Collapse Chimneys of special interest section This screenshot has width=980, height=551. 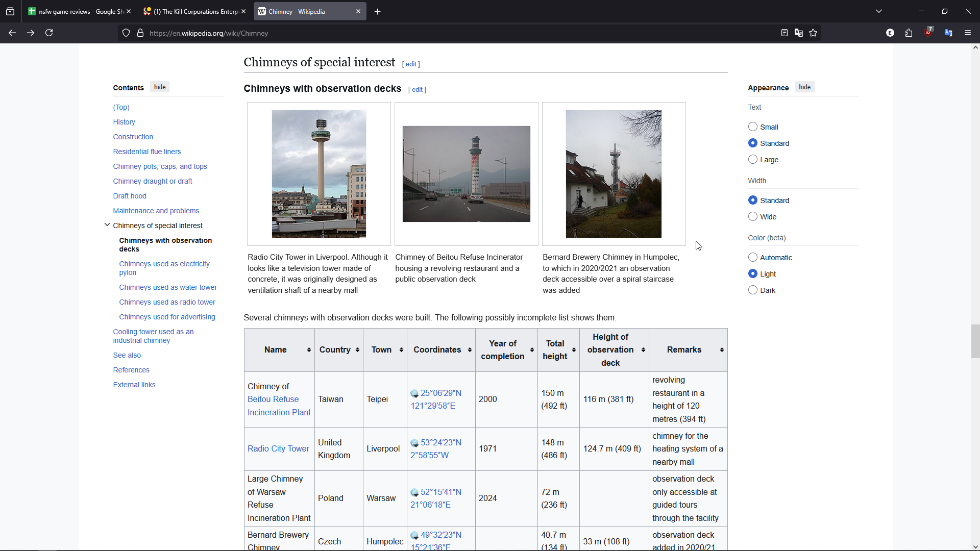(x=107, y=225)
